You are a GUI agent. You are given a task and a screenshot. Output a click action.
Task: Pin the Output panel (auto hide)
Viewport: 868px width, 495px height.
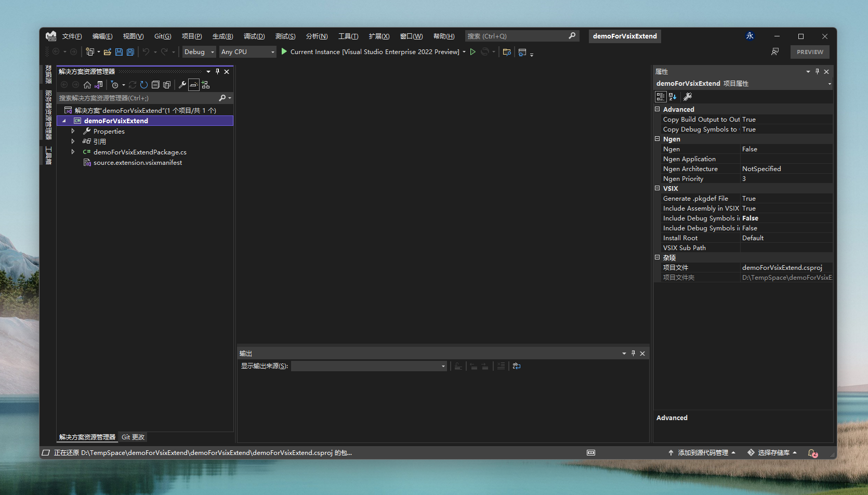point(633,354)
